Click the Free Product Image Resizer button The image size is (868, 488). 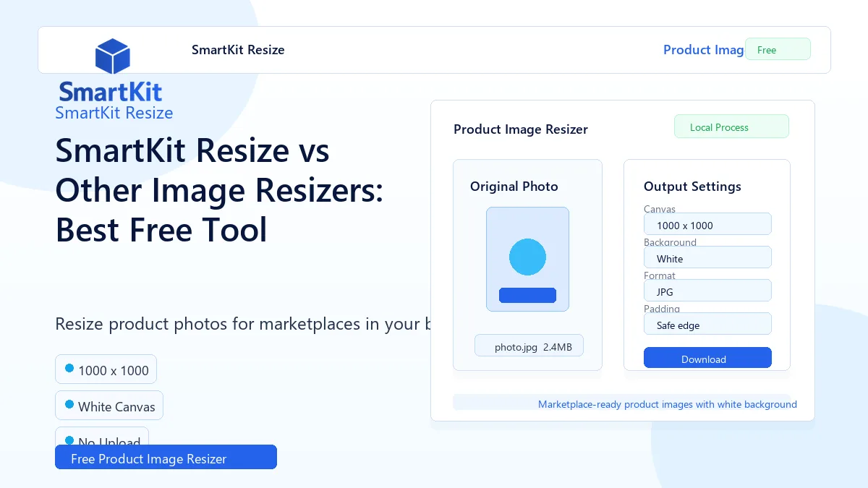click(x=166, y=457)
